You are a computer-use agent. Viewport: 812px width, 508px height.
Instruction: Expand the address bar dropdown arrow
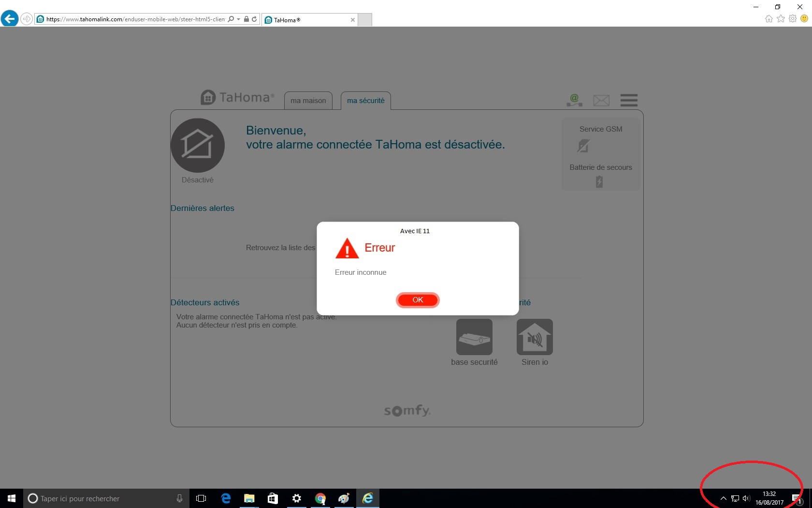click(x=239, y=19)
